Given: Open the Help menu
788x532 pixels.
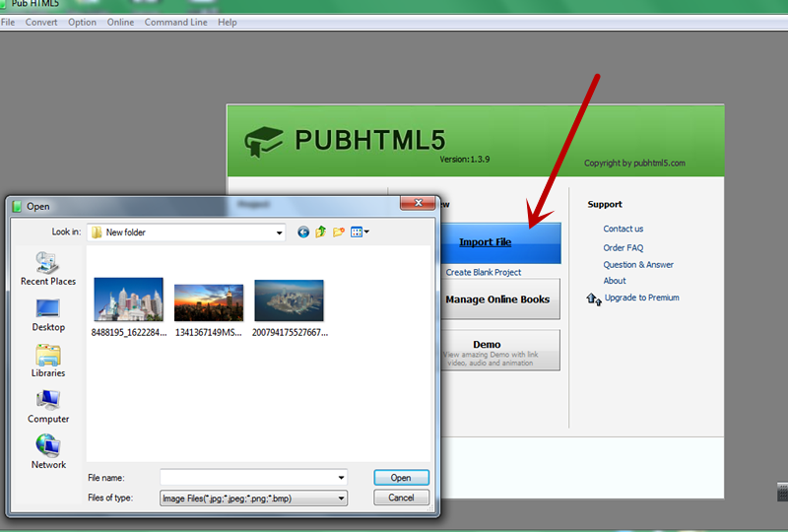Looking at the screenshot, I should click(x=228, y=22).
